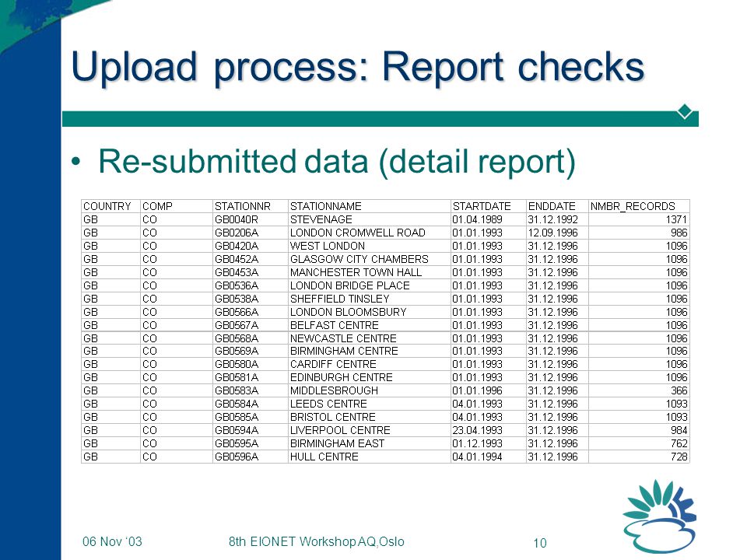This screenshot has height=560, width=747.
Task: Click start date 04.01.1994
Action: (477, 457)
